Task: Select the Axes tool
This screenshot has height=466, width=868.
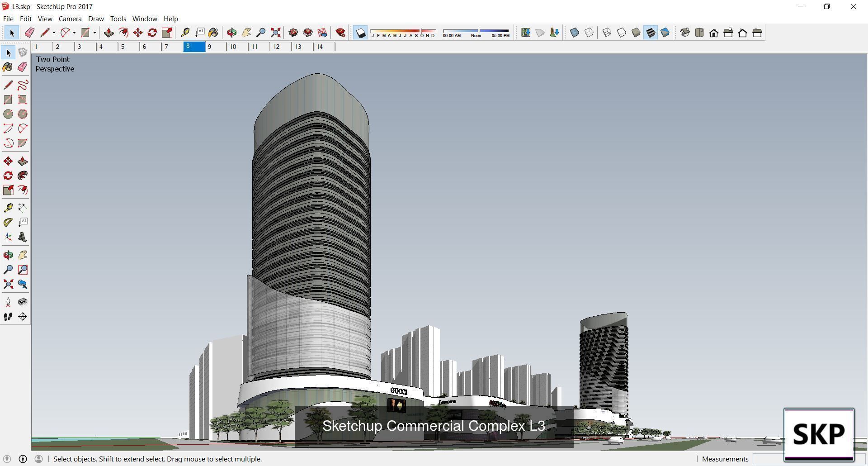Action: tap(8, 237)
